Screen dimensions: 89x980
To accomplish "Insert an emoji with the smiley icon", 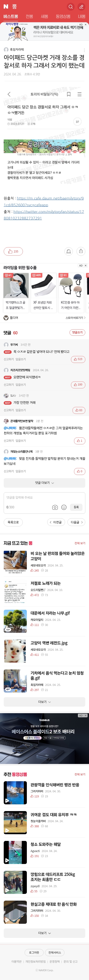I will pyautogui.click(x=64, y=507).
